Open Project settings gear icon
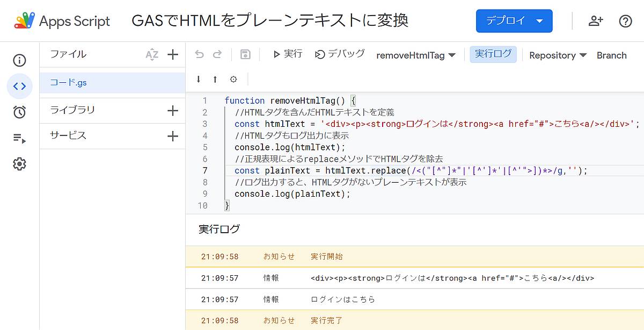644x330 pixels. (20, 164)
